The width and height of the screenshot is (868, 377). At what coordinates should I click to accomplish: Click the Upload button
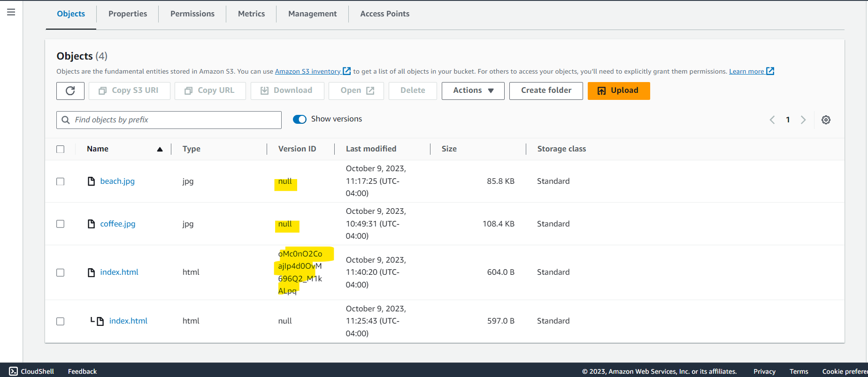(619, 91)
